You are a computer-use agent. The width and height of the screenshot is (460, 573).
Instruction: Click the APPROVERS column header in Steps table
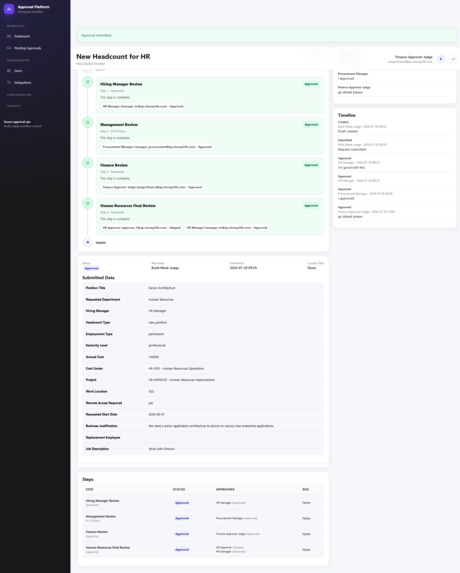pyautogui.click(x=225, y=489)
